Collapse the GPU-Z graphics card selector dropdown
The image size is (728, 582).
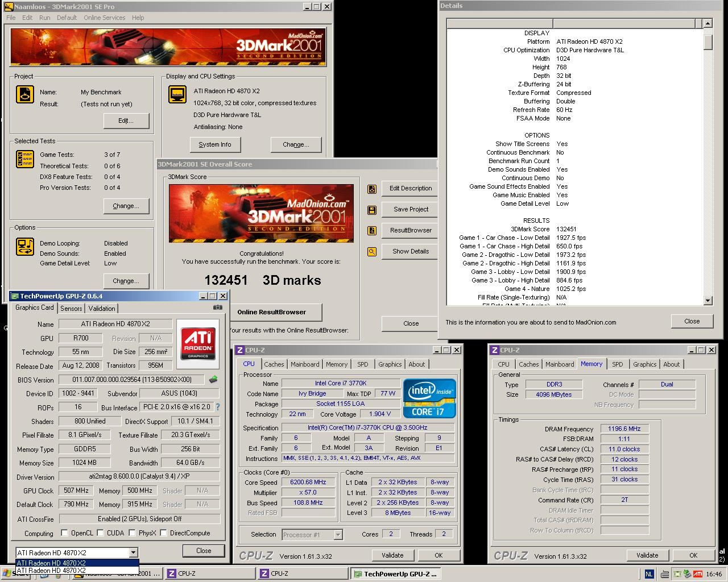[x=133, y=552]
